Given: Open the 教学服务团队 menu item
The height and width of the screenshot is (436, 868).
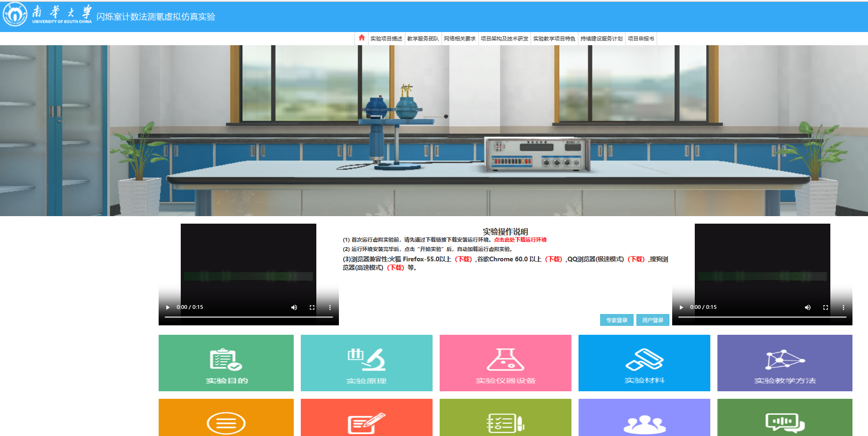Looking at the screenshot, I should pos(423,39).
